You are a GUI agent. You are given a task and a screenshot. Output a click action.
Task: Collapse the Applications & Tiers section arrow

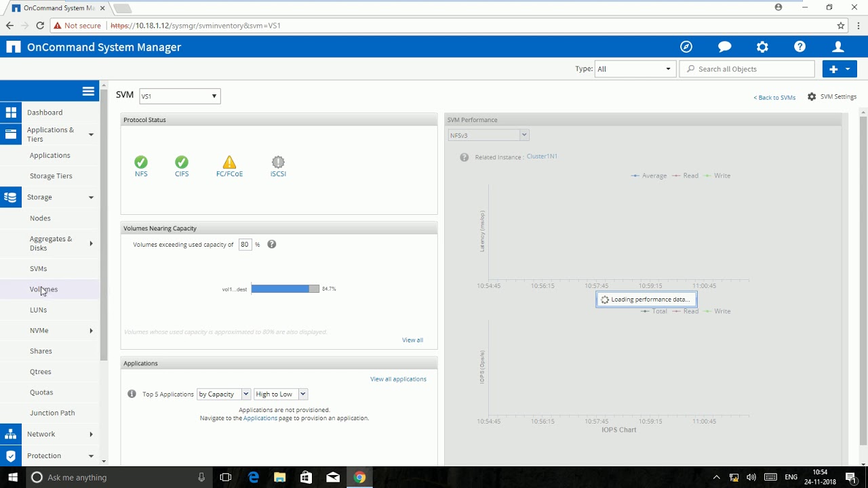tap(91, 134)
